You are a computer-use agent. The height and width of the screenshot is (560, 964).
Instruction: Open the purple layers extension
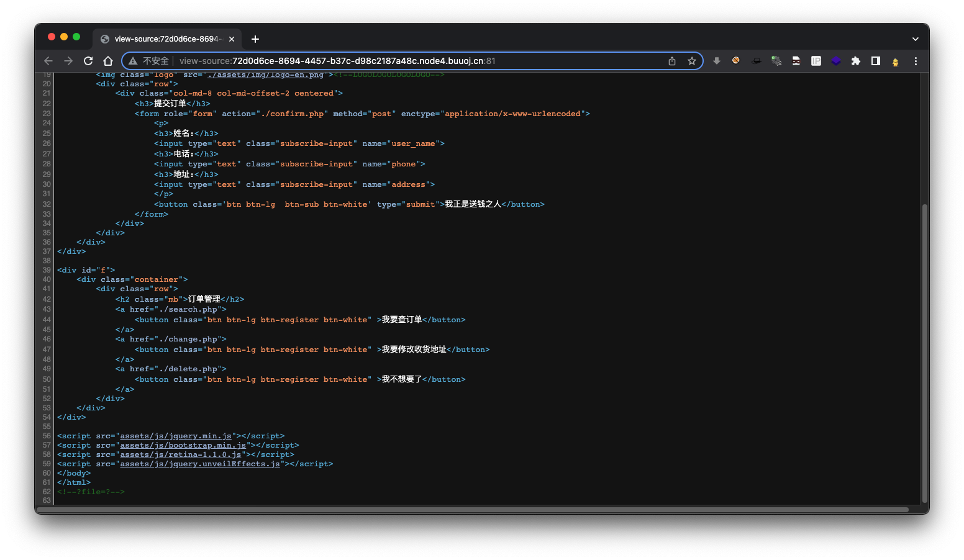[x=836, y=61]
